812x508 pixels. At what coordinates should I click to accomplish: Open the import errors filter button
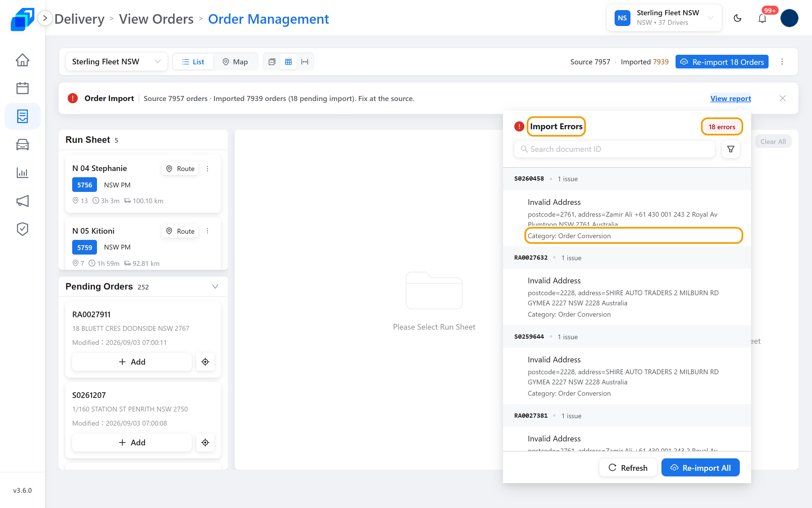(731, 149)
